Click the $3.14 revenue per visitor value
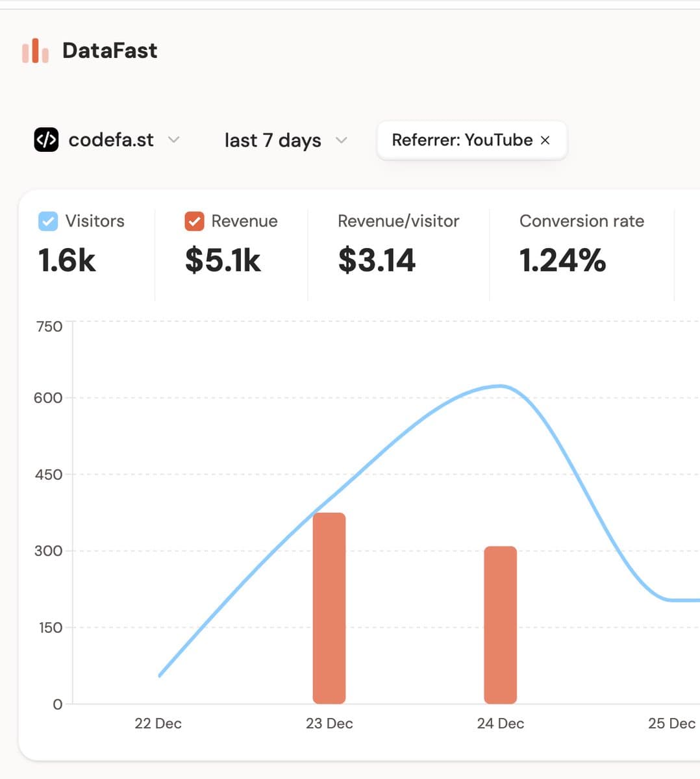Viewport: 700px width, 779px height. 377,260
